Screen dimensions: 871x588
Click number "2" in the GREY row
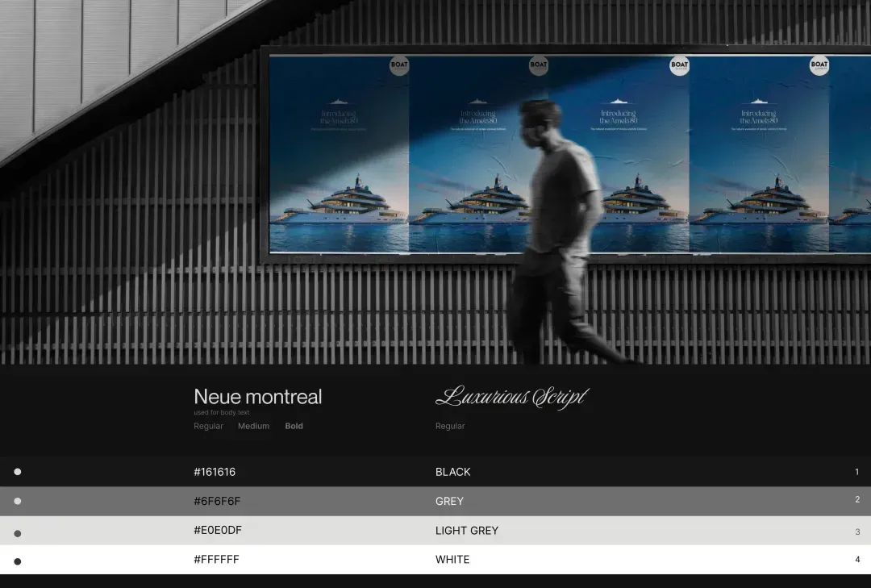[857, 499]
